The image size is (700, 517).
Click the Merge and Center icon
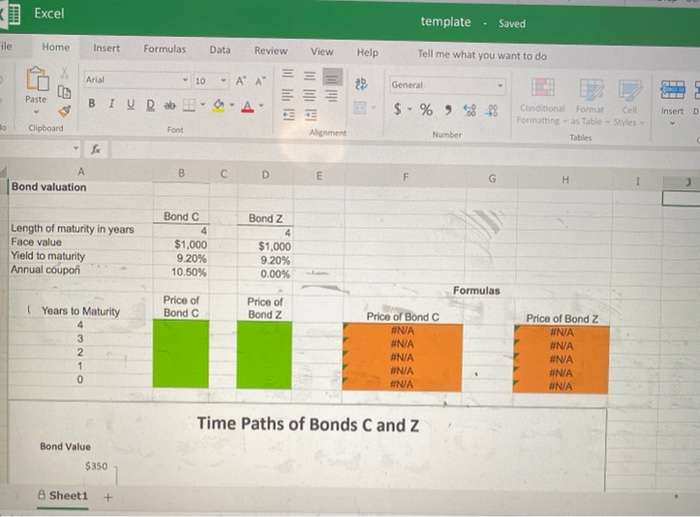(x=360, y=108)
